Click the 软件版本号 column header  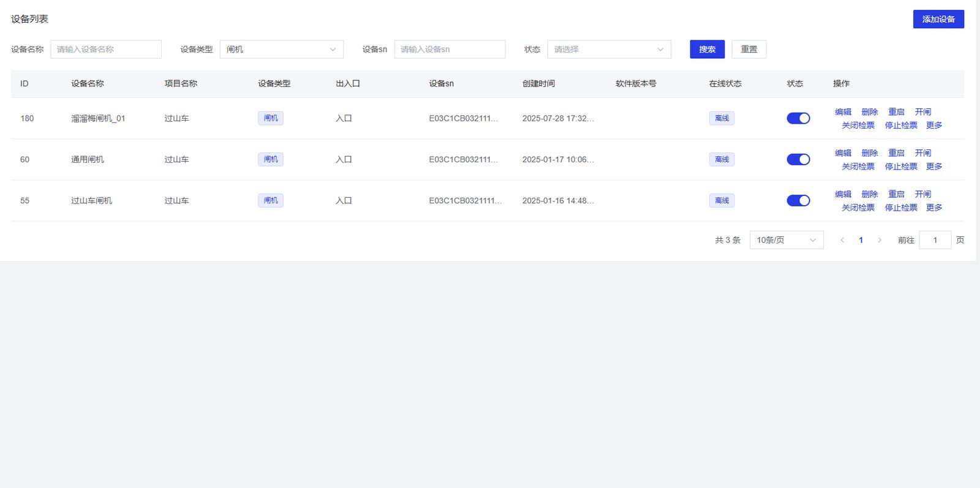click(x=636, y=83)
